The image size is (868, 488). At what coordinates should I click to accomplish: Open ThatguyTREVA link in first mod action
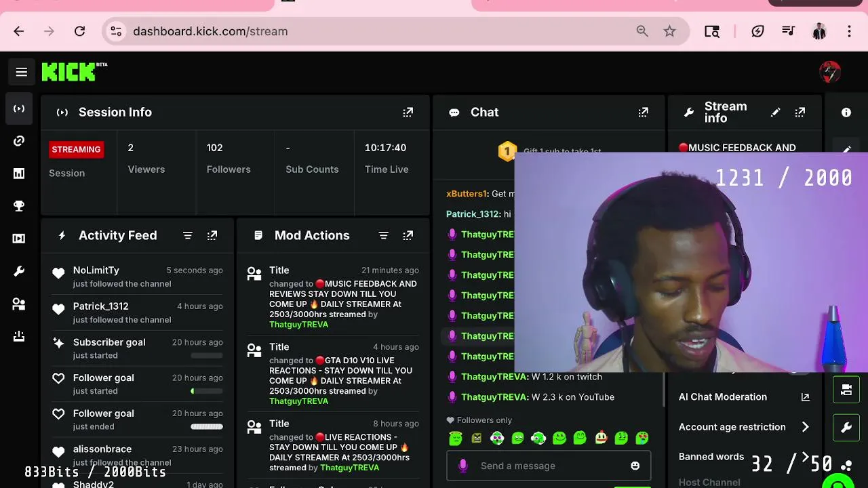[298, 325]
